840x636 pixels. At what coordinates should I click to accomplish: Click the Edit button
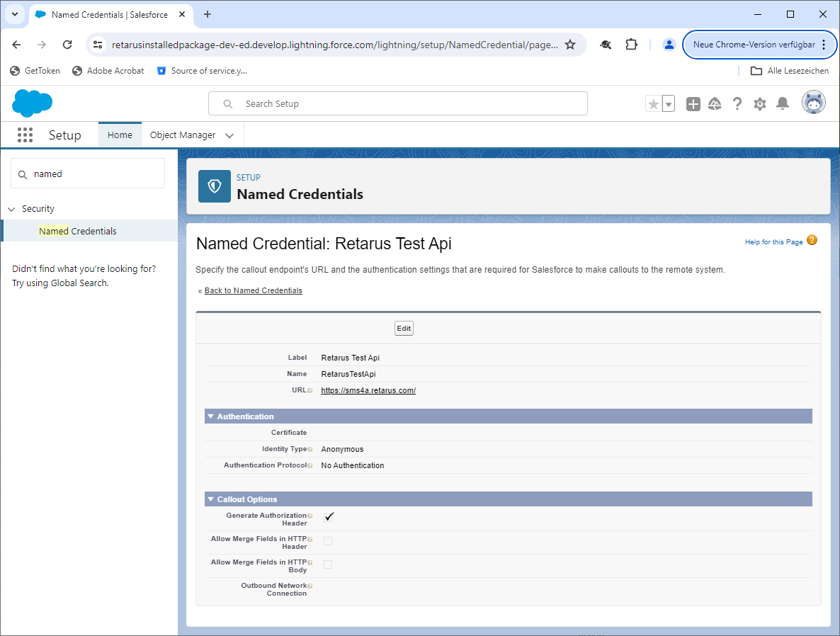point(404,328)
